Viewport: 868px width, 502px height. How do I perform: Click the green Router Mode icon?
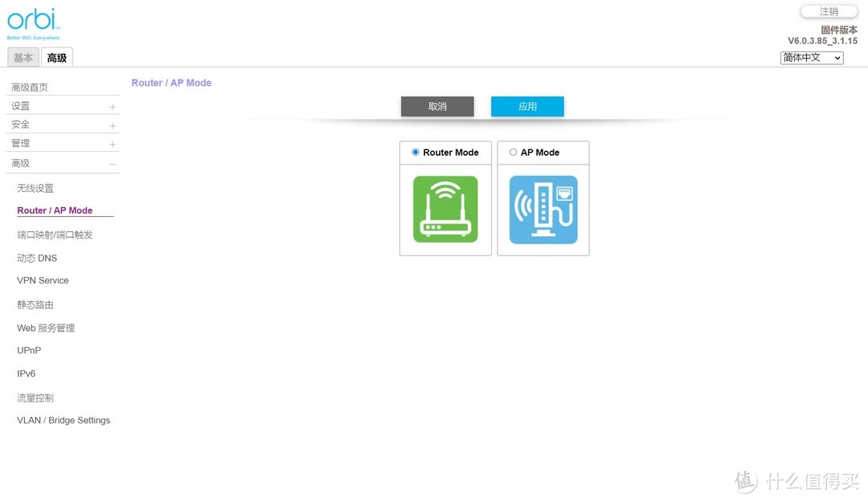pyautogui.click(x=445, y=209)
